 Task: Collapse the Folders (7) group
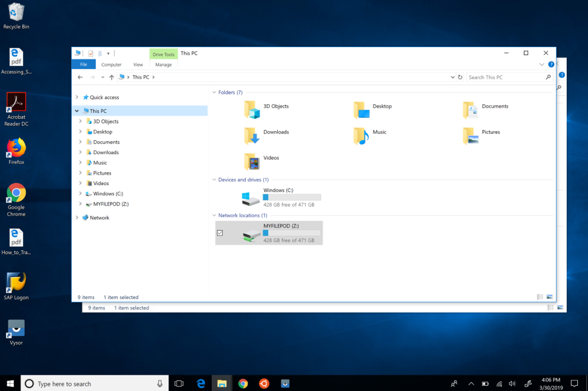[214, 92]
